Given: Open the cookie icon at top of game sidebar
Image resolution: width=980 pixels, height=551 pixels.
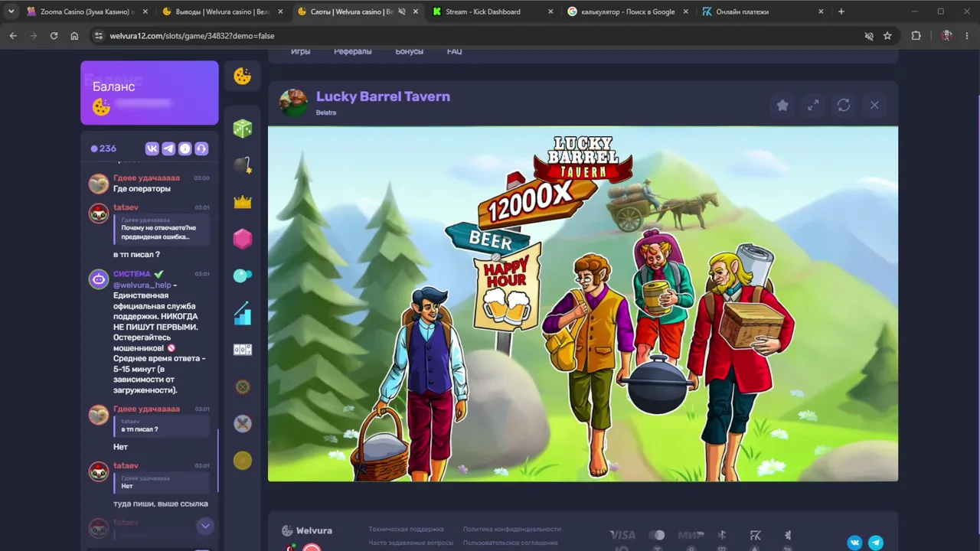Looking at the screenshot, I should pos(243,76).
